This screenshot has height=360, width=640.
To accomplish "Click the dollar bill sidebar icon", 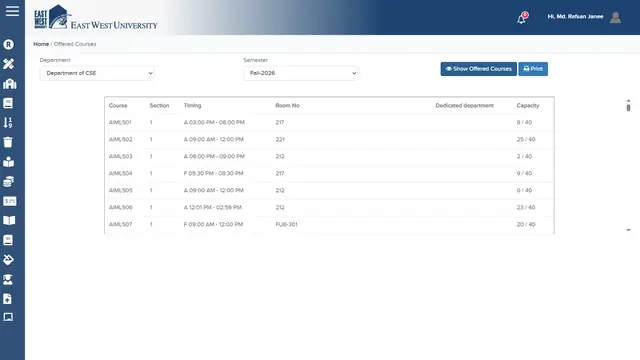I will pos(9,201).
